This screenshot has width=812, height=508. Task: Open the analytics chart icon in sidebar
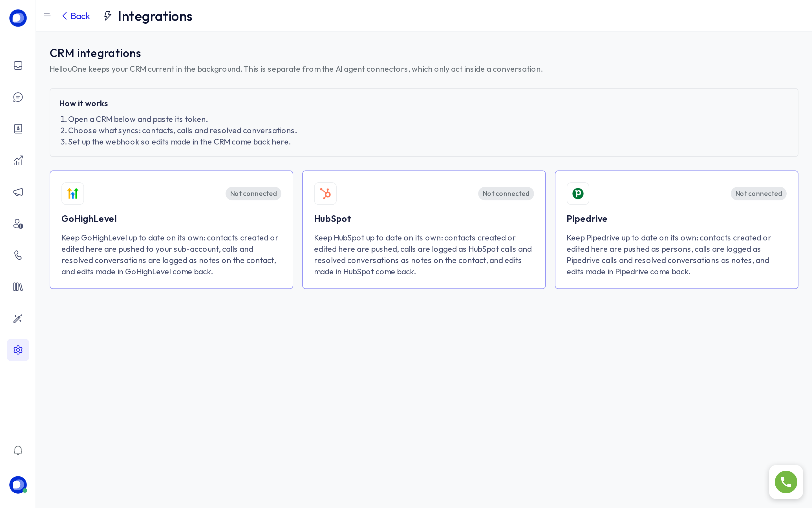18,160
